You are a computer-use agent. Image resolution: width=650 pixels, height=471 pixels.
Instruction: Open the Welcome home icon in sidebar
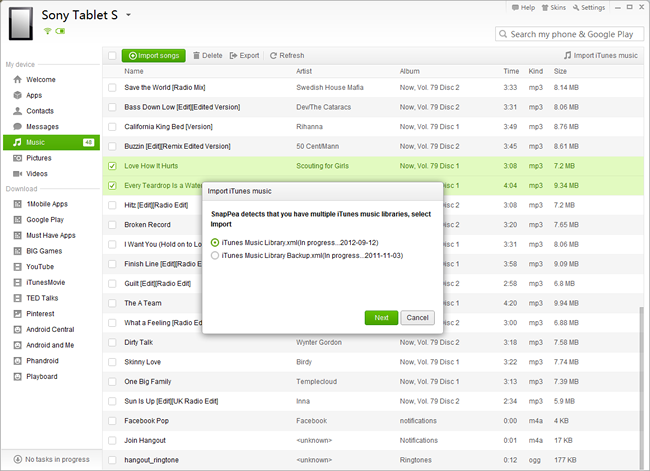17,79
